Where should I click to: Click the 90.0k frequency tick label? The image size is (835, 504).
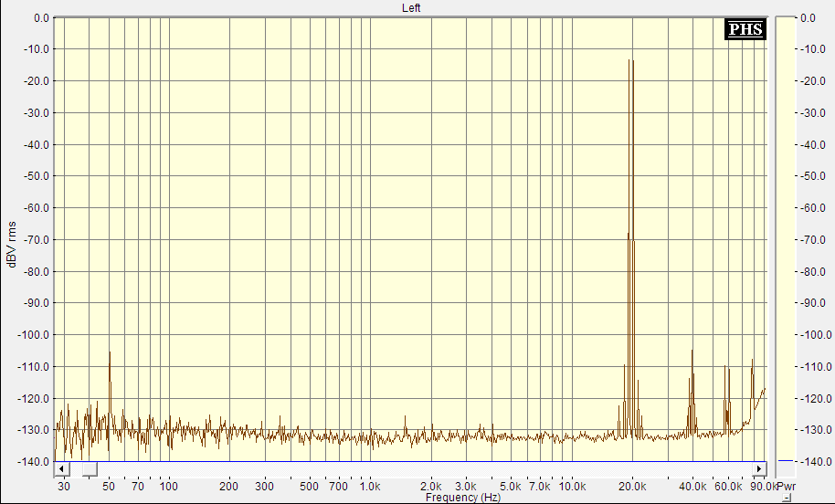pyautogui.click(x=763, y=486)
